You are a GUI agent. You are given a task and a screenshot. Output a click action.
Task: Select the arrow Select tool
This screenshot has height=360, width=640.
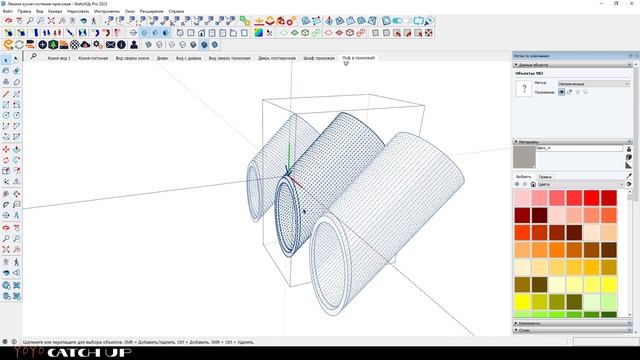pyautogui.click(x=6, y=60)
